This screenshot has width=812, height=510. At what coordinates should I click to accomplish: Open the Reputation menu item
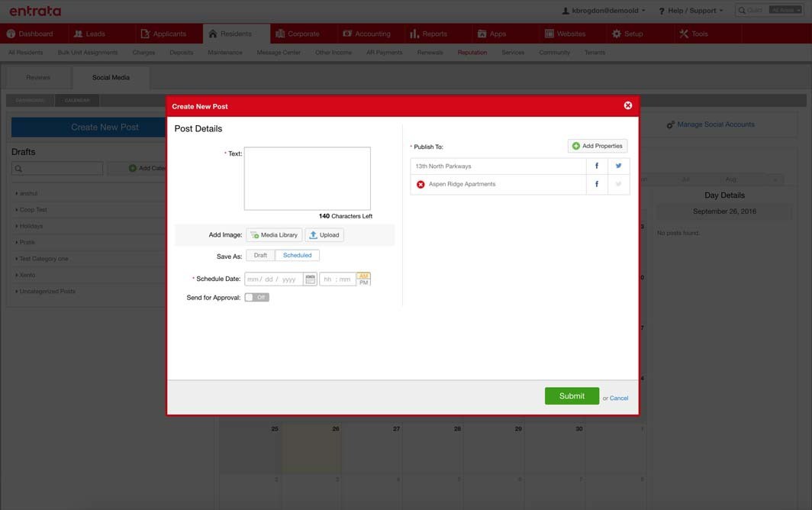point(472,50)
